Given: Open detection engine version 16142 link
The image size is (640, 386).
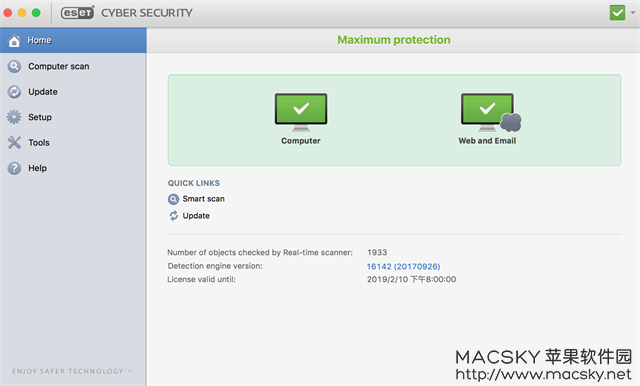Looking at the screenshot, I should pyautogui.click(x=403, y=266).
